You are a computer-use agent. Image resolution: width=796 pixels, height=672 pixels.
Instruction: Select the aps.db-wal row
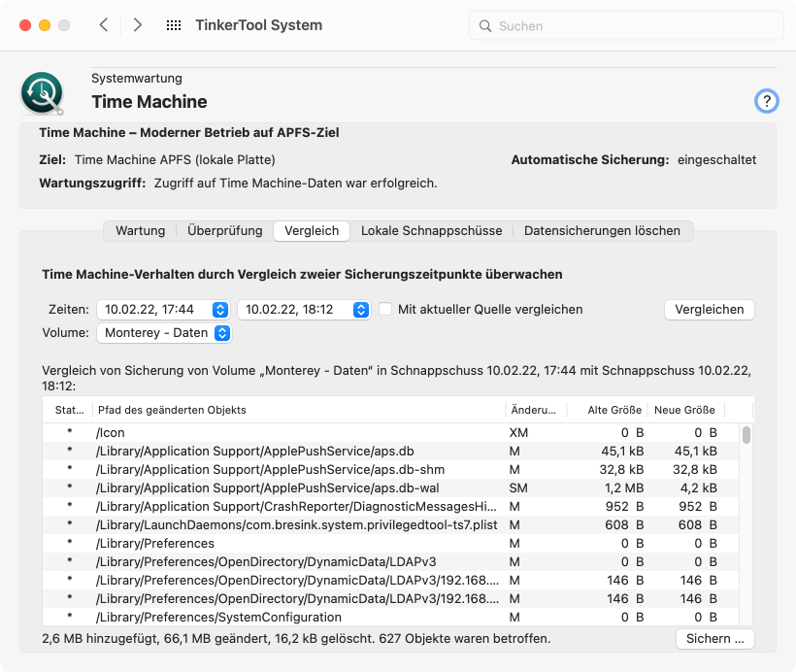[x=391, y=488]
